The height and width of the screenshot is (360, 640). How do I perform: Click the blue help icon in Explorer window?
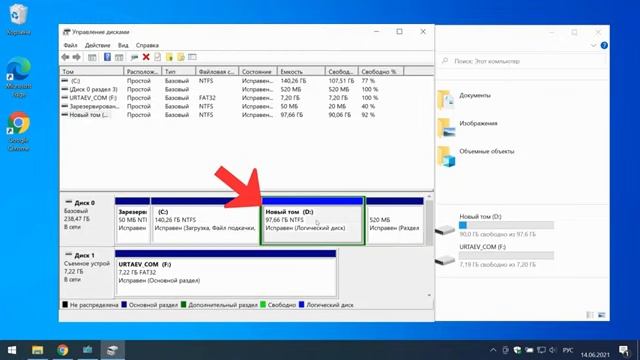(604, 45)
